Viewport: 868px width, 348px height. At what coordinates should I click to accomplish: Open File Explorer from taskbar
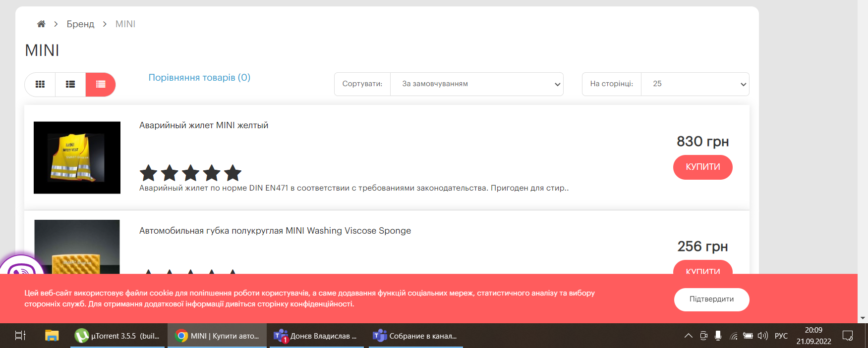tap(52, 336)
